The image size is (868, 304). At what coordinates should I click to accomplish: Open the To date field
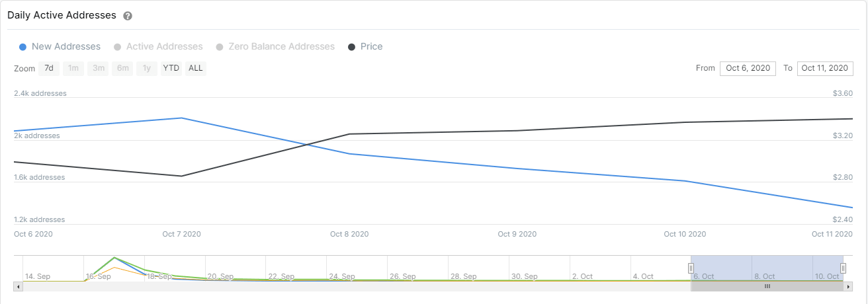point(824,68)
